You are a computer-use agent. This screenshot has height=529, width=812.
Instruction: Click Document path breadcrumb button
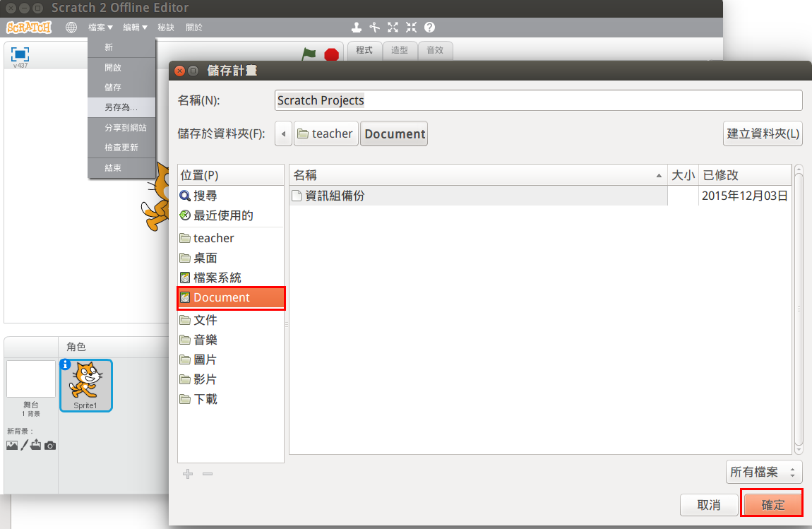(x=394, y=133)
